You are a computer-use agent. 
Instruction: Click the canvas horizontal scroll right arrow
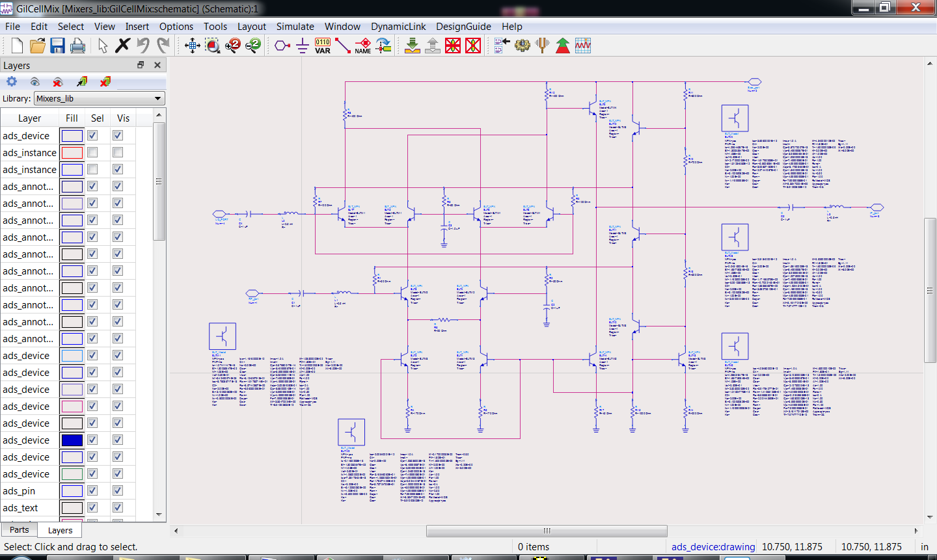coord(916,531)
